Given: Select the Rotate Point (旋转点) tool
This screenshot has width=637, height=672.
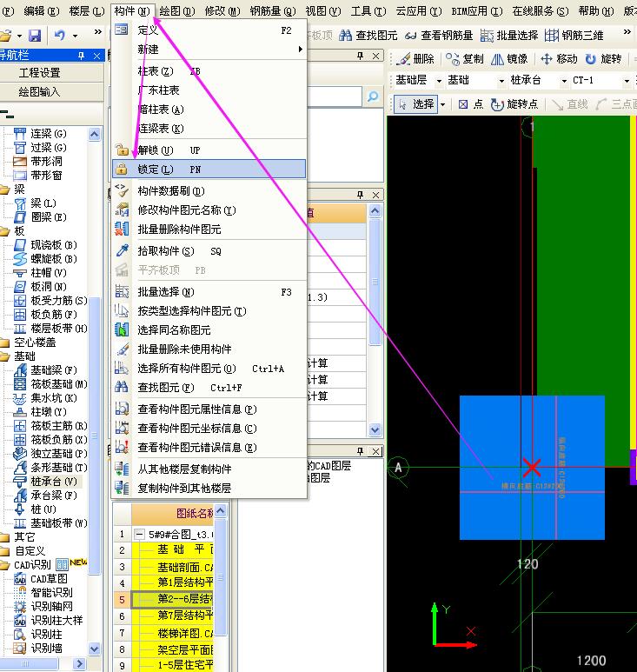Looking at the screenshot, I should [x=514, y=104].
